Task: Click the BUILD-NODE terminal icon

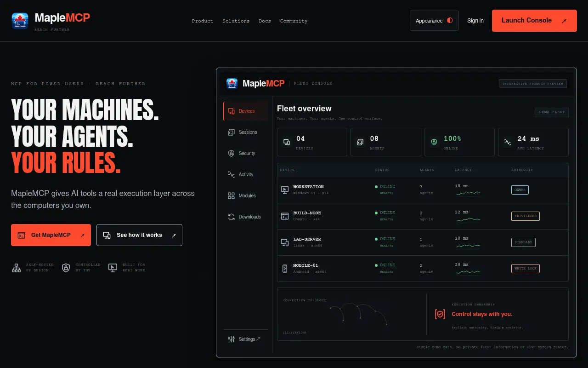Action: click(x=285, y=216)
